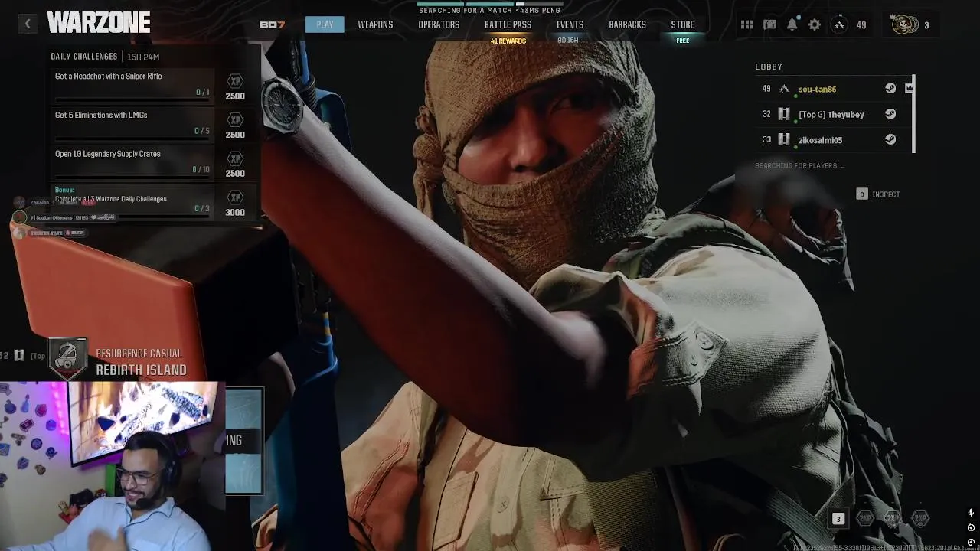Click the BO7 game switcher logo
This screenshot has width=980, height=551.
(272, 24)
